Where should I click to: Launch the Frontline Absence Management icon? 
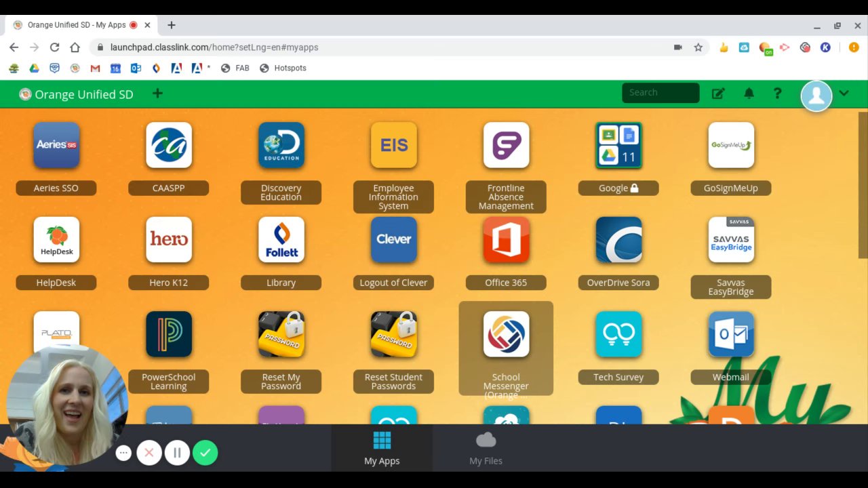tap(506, 145)
